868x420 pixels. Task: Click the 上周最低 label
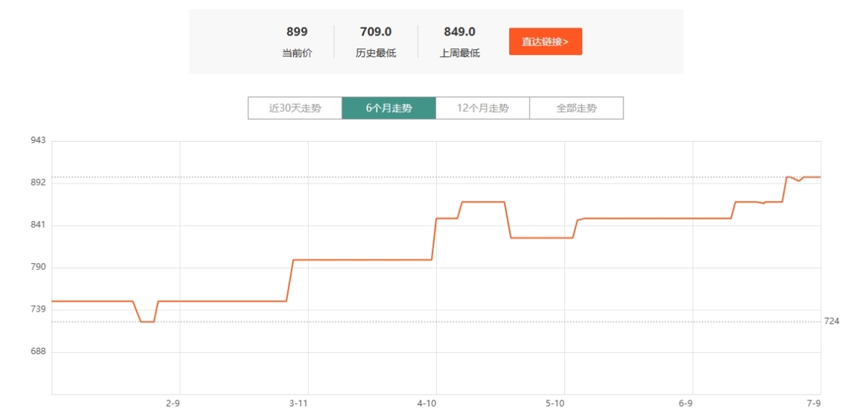(460, 53)
